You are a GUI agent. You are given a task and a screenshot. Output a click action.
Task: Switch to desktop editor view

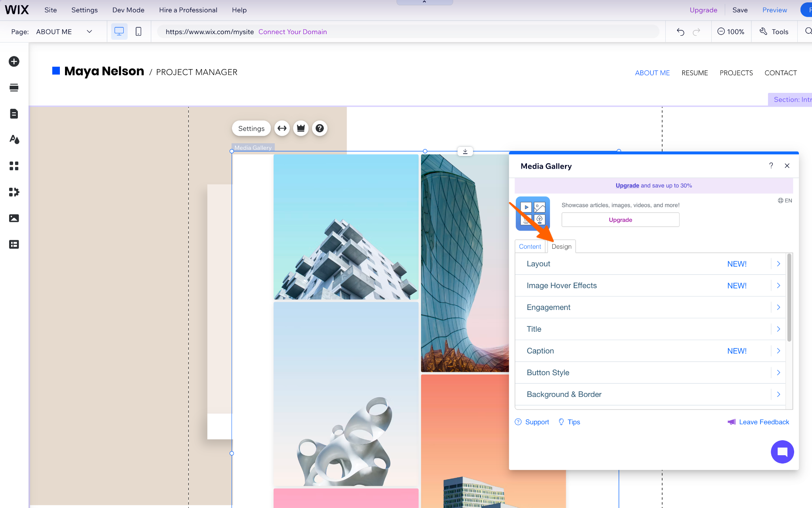coord(119,31)
